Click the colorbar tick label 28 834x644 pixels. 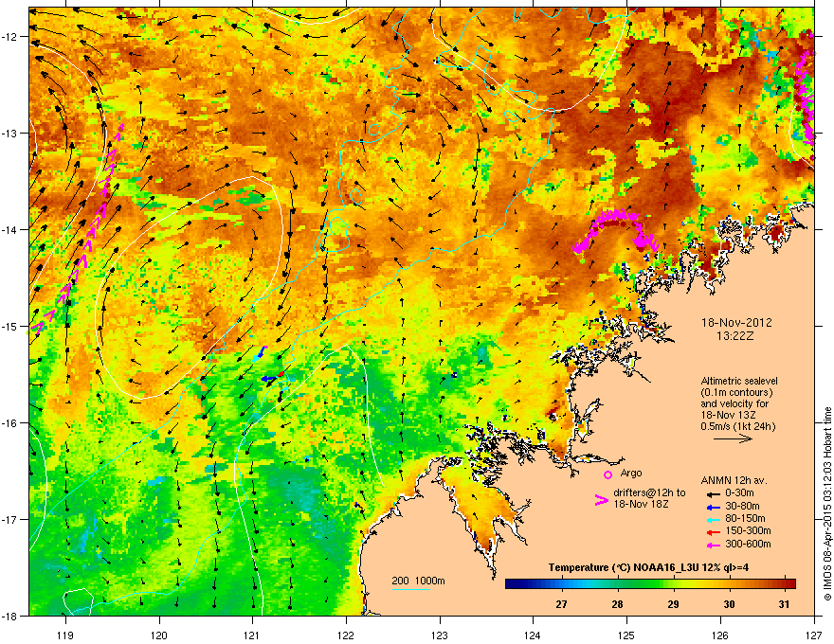point(617,604)
